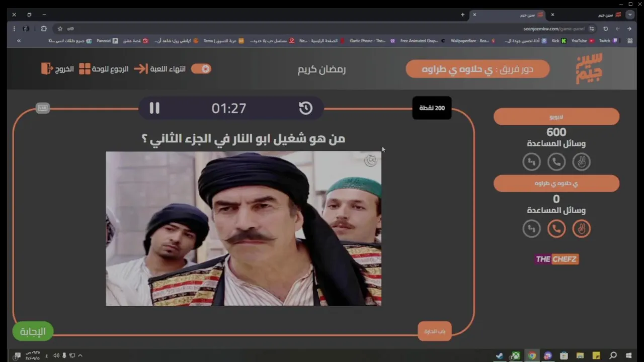Image resolution: width=644 pixels, height=362 pixels.
Task: Open the Windows Start button
Action: 629,355
